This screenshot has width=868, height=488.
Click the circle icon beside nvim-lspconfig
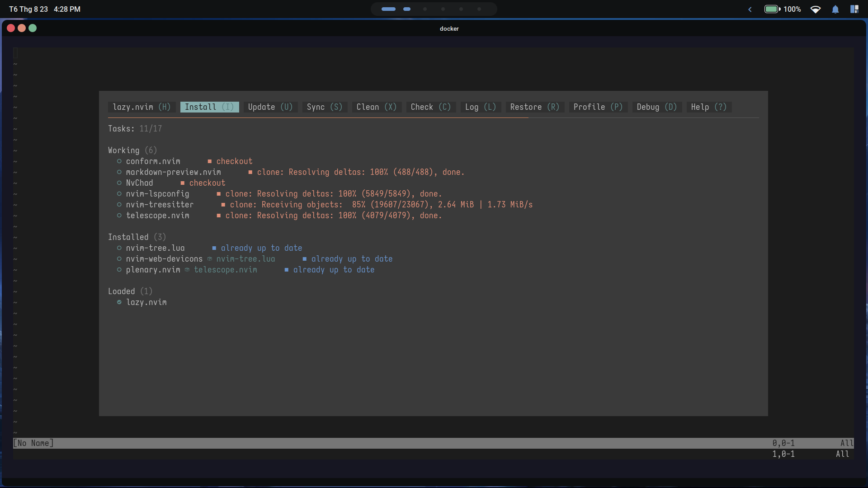[119, 194]
